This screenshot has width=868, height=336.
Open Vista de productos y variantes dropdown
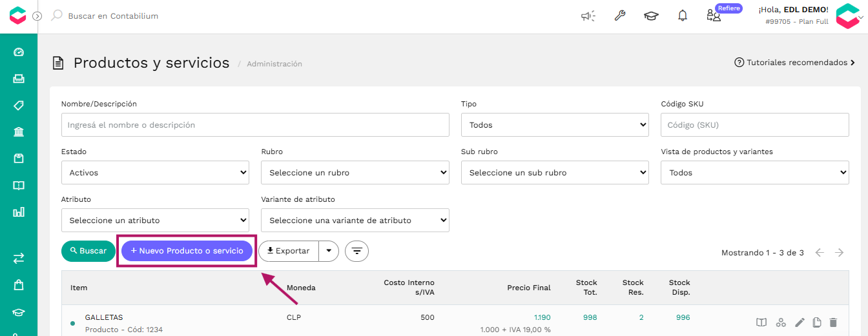pyautogui.click(x=754, y=173)
